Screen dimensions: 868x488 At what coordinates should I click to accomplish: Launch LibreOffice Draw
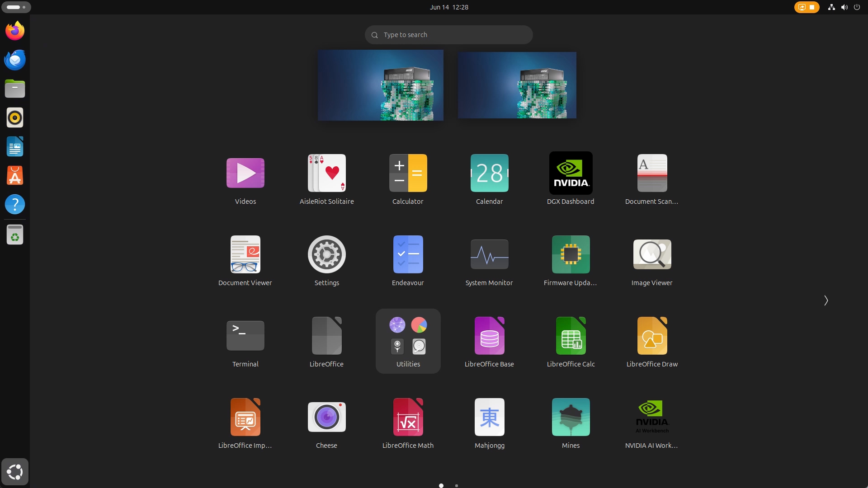[x=652, y=342]
